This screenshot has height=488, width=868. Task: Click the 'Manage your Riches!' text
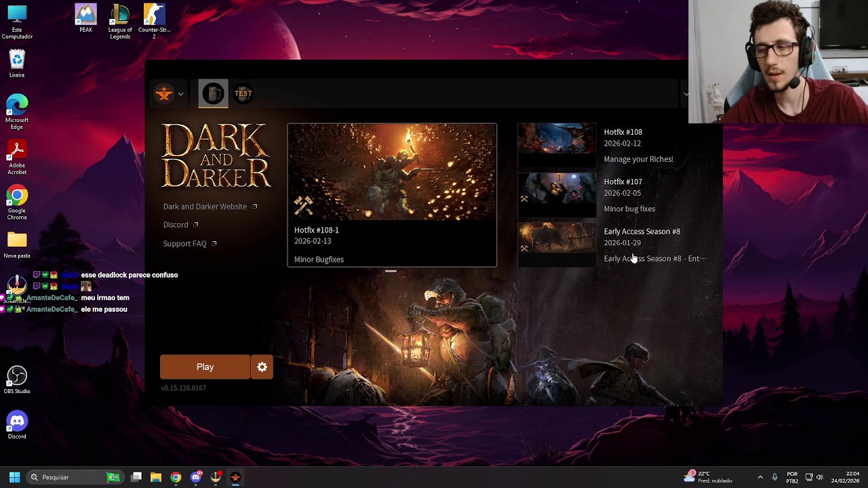[639, 159]
